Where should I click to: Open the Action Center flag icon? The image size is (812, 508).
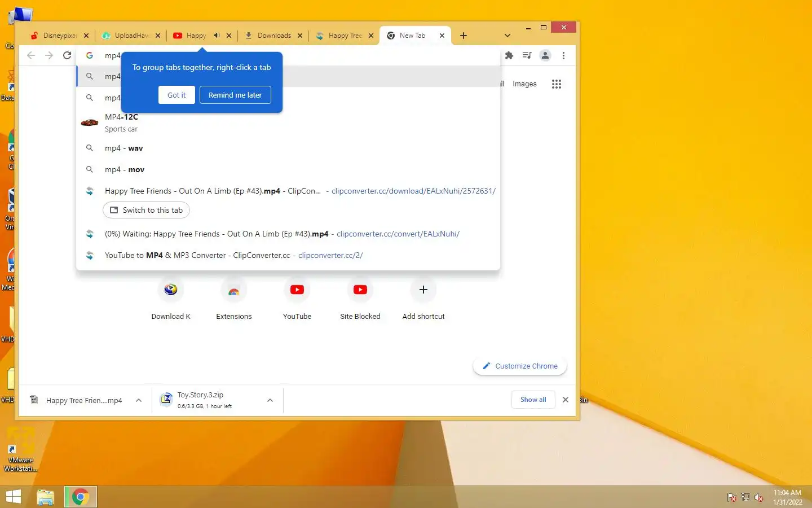click(x=732, y=497)
